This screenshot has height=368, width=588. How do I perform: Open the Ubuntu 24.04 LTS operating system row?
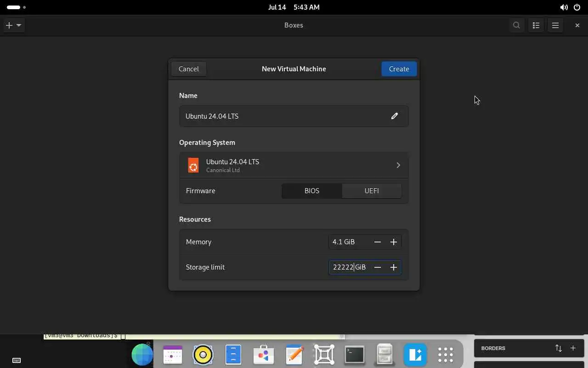[294, 165]
